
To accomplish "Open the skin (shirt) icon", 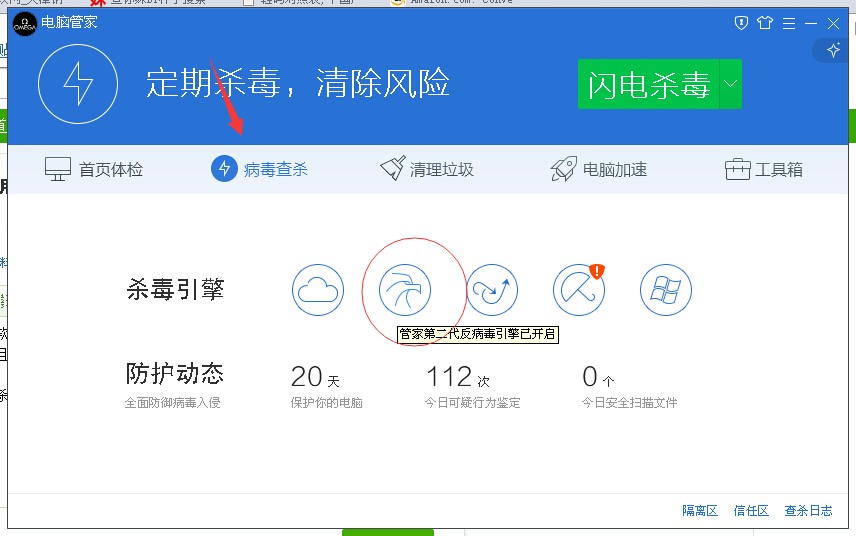I will (x=765, y=23).
